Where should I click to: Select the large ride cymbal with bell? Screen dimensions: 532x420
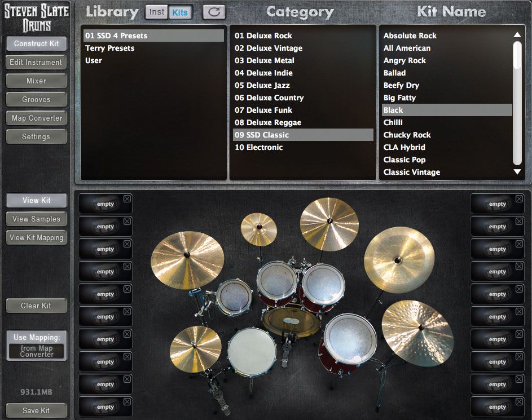coord(399,260)
